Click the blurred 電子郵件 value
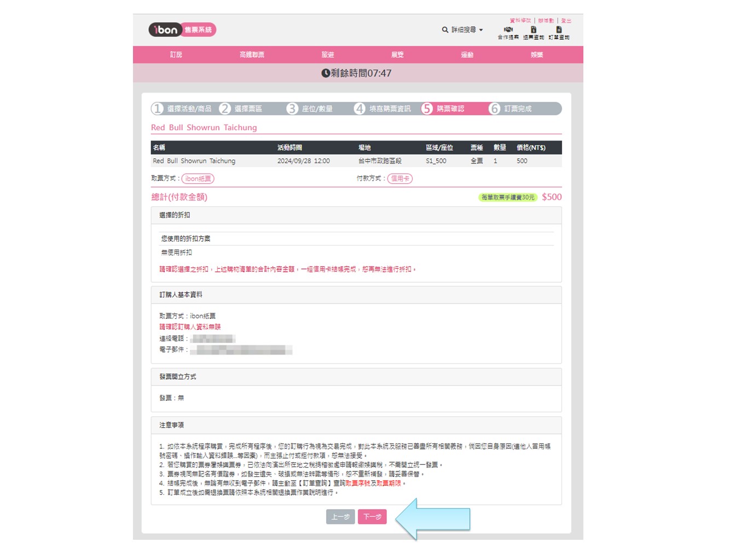The height and width of the screenshot is (560, 747). 241,349
